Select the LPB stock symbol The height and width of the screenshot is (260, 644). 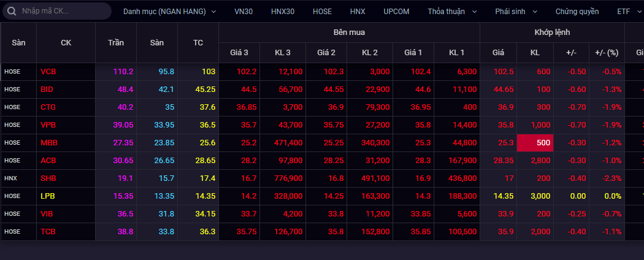click(x=48, y=196)
